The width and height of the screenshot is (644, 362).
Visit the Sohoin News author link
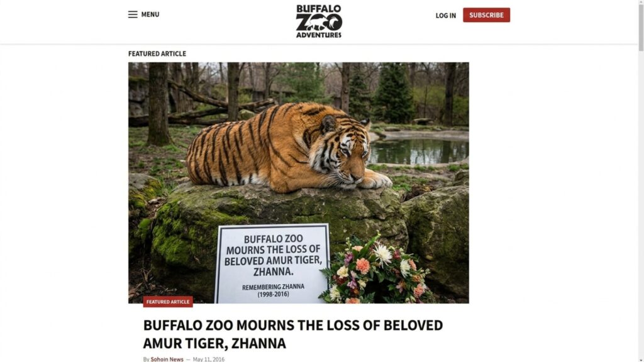[167, 359]
